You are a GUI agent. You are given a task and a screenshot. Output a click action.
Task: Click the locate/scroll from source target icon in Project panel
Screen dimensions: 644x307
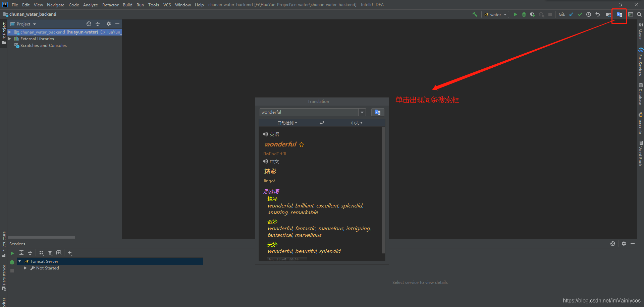click(x=89, y=24)
